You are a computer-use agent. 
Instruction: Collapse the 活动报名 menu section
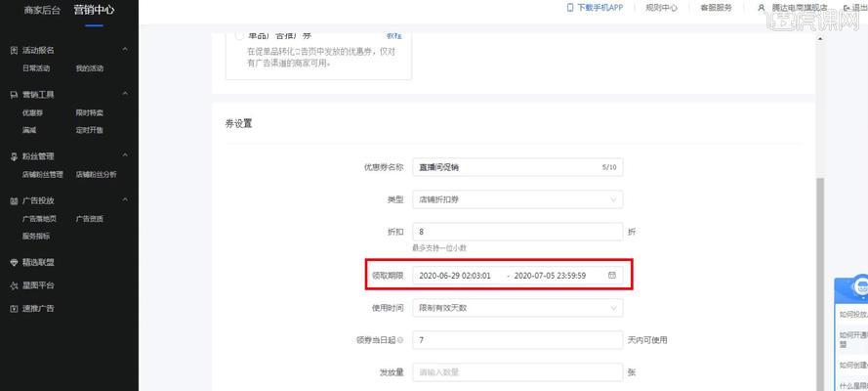125,50
